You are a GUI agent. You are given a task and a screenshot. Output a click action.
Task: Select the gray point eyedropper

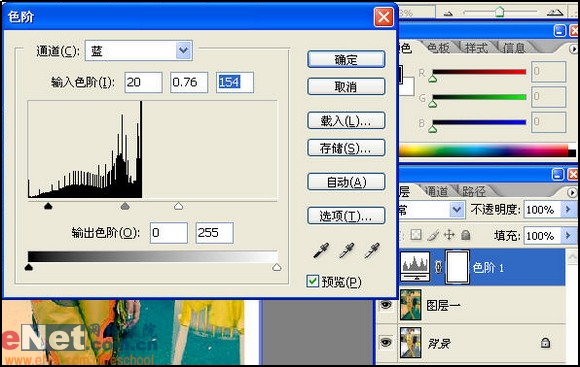346,250
